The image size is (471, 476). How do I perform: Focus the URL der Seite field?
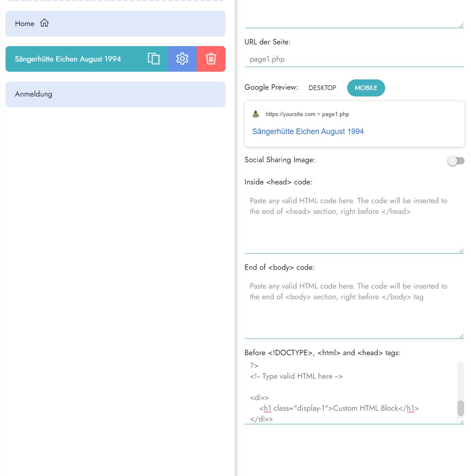354,59
